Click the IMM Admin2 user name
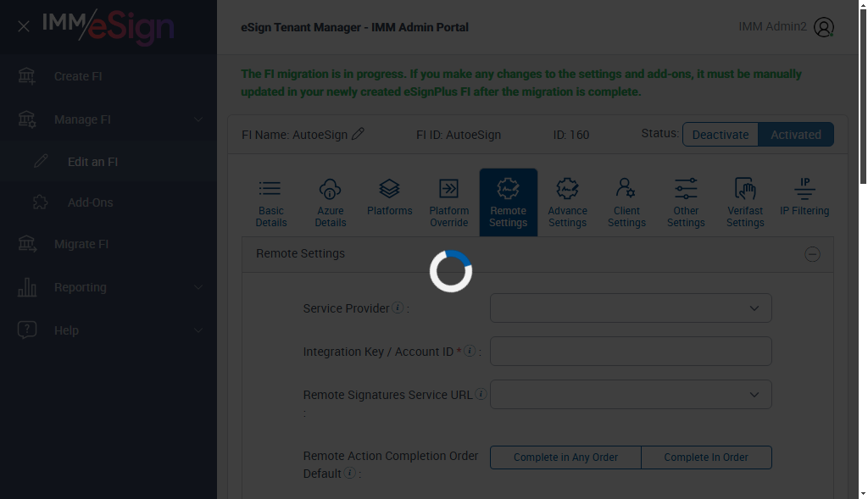Image resolution: width=868 pixels, height=499 pixels. pyautogui.click(x=772, y=26)
